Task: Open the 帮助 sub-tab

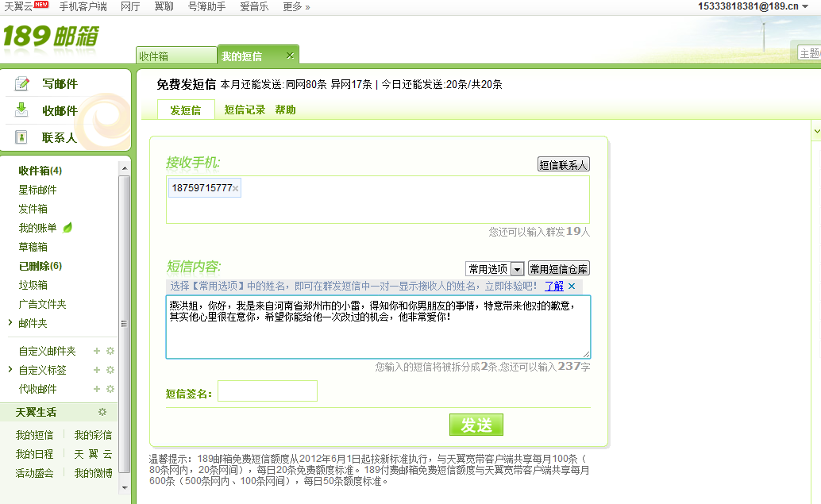Action: [x=285, y=110]
